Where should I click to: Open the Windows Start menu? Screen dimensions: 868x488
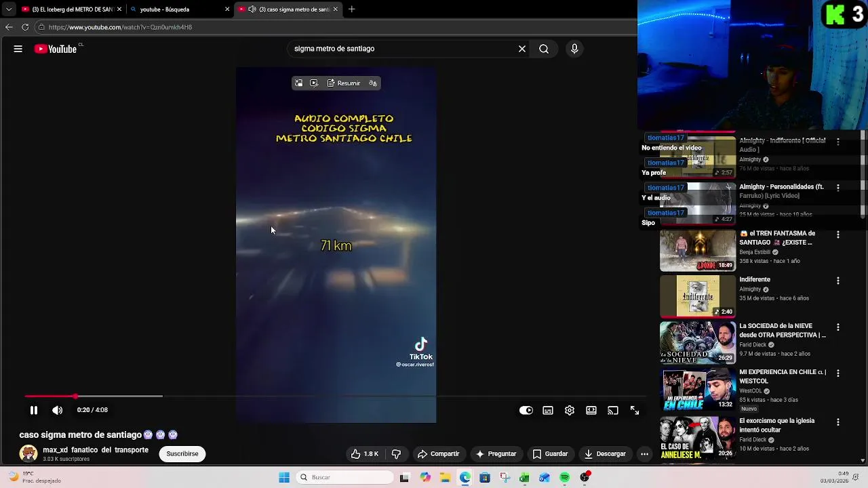(x=284, y=478)
